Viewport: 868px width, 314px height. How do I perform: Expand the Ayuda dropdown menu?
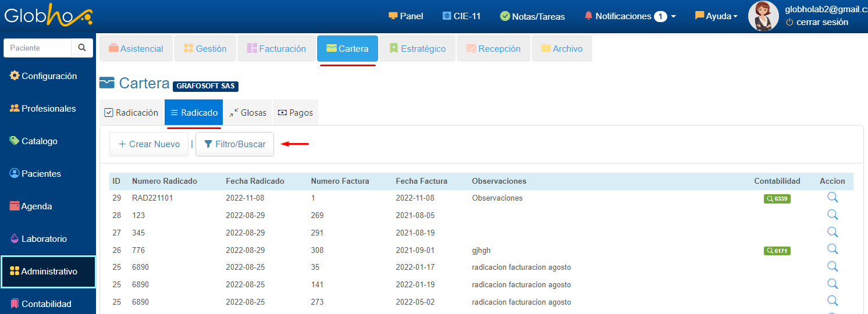[716, 16]
